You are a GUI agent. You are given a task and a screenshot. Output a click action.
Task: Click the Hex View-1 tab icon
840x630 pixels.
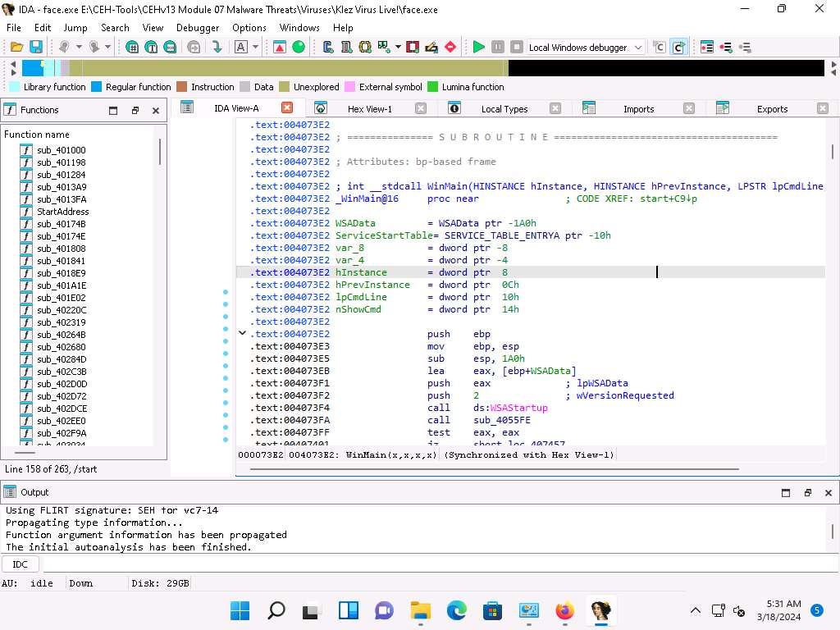click(321, 108)
